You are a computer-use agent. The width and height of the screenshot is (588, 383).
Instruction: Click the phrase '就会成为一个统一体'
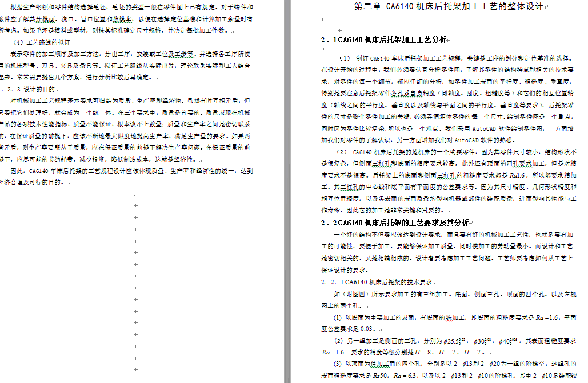(82, 112)
